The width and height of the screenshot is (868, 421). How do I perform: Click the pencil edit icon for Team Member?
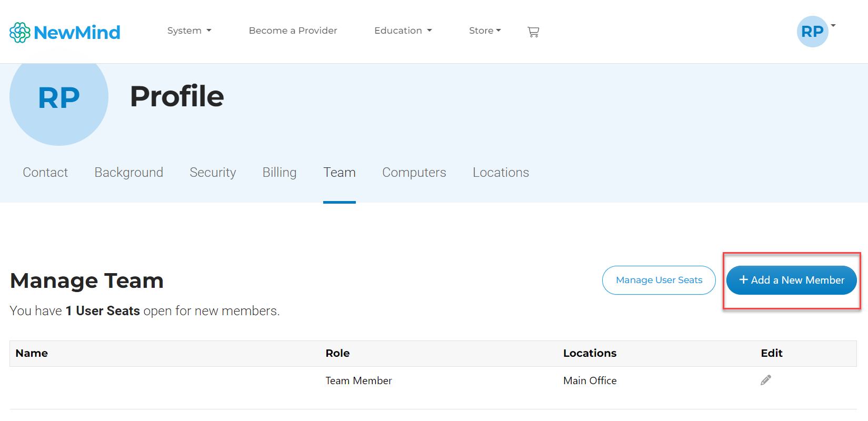[x=766, y=380]
